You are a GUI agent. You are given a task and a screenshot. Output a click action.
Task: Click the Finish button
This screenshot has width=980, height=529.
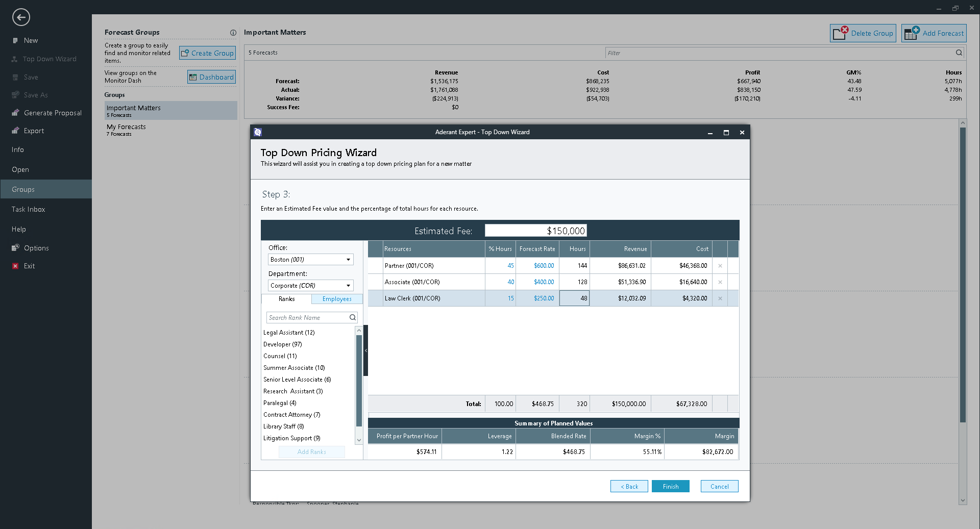[670, 486]
